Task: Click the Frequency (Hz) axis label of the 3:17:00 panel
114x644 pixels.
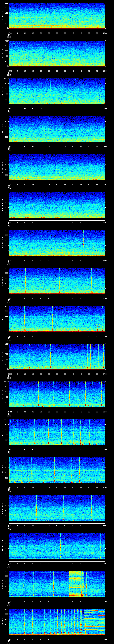Action: pos(3,16)
